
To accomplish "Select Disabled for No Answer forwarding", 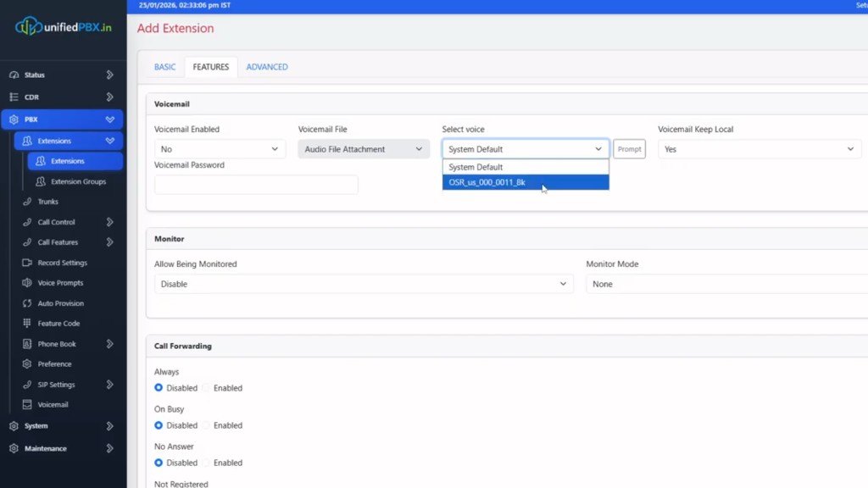I will click(x=159, y=463).
